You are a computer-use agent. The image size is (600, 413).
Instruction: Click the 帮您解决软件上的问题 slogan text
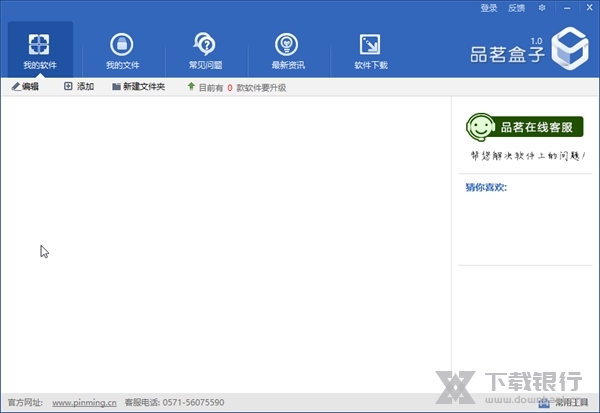point(528,155)
